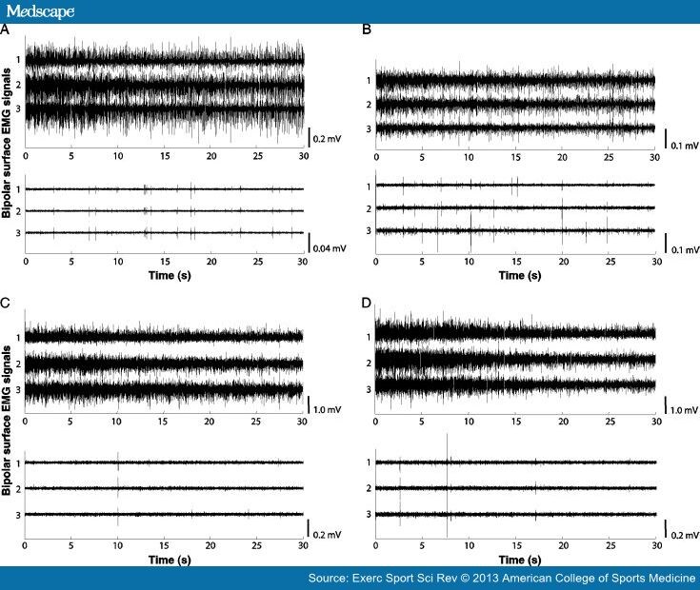Click the Time (s) label under panel D
700x590 pixels.
[520, 560]
